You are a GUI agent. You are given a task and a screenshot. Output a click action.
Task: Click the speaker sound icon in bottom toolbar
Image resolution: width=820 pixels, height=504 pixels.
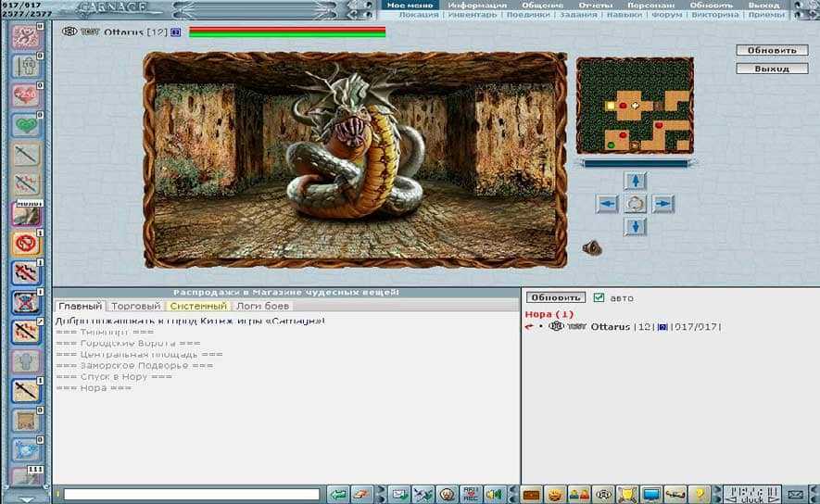point(494,495)
